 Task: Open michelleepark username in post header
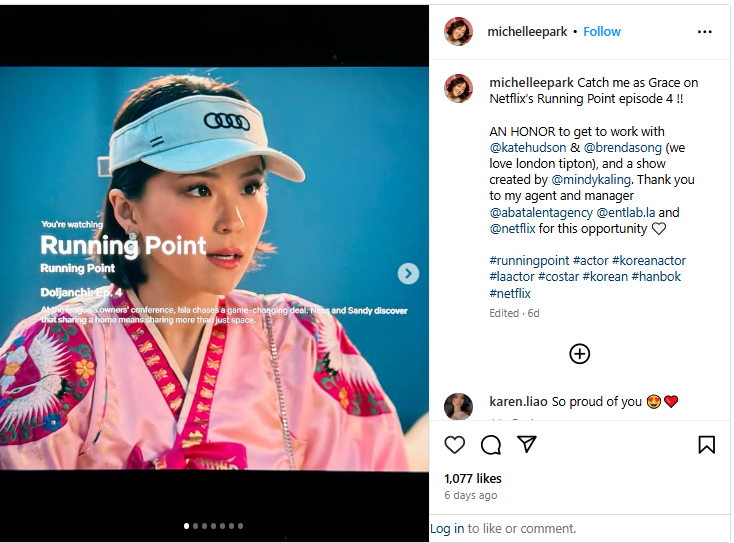click(527, 31)
